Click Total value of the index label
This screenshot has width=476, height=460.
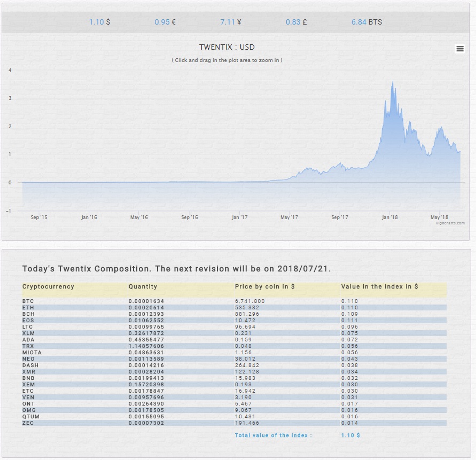pyautogui.click(x=273, y=435)
